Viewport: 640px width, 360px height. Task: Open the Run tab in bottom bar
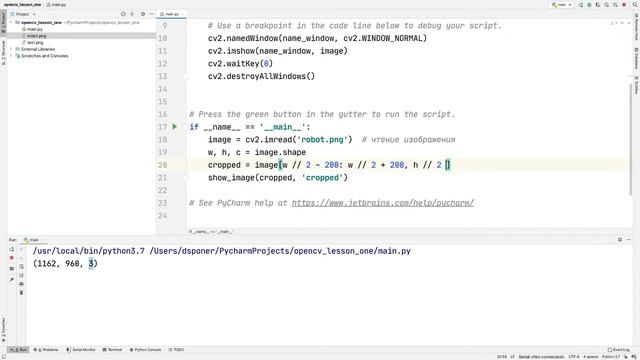(18, 350)
